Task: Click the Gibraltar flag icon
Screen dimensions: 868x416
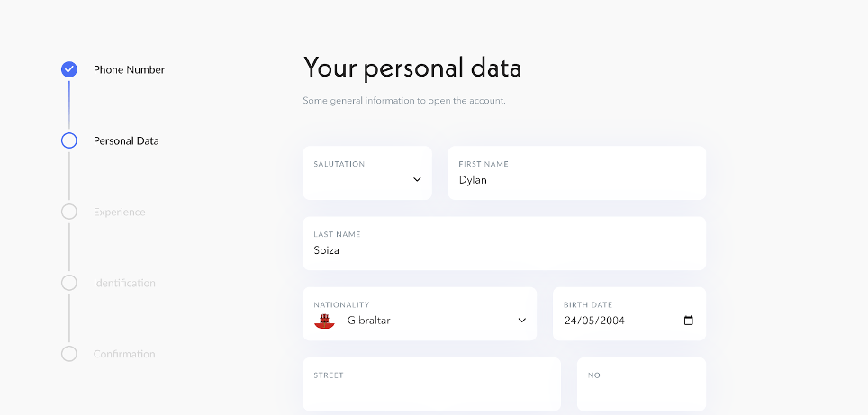Action: tap(324, 321)
